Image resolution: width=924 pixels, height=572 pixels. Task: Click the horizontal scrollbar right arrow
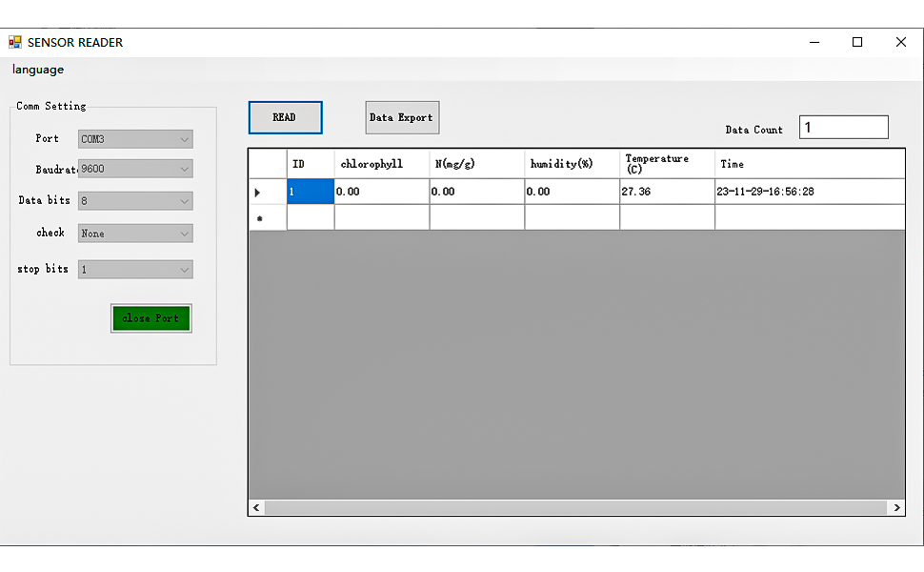pyautogui.click(x=896, y=508)
